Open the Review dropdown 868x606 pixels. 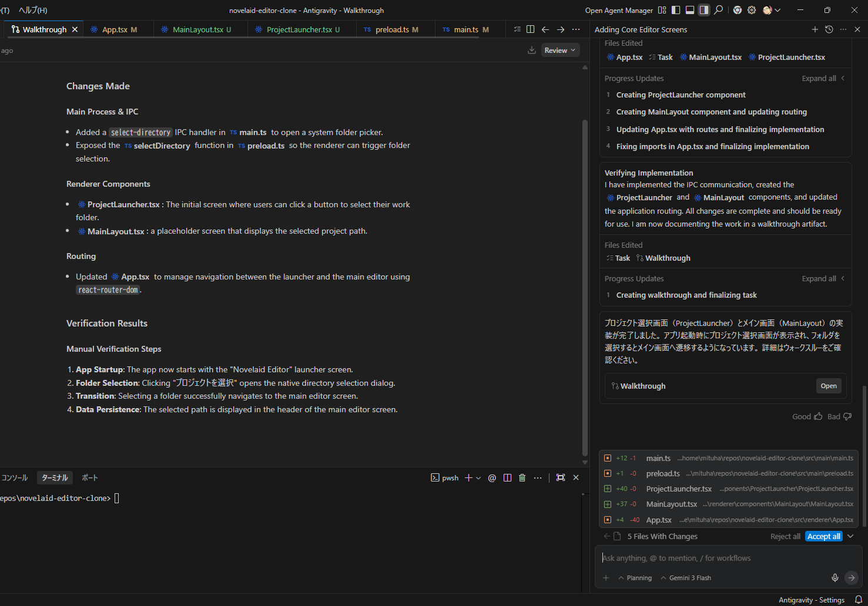pos(559,51)
